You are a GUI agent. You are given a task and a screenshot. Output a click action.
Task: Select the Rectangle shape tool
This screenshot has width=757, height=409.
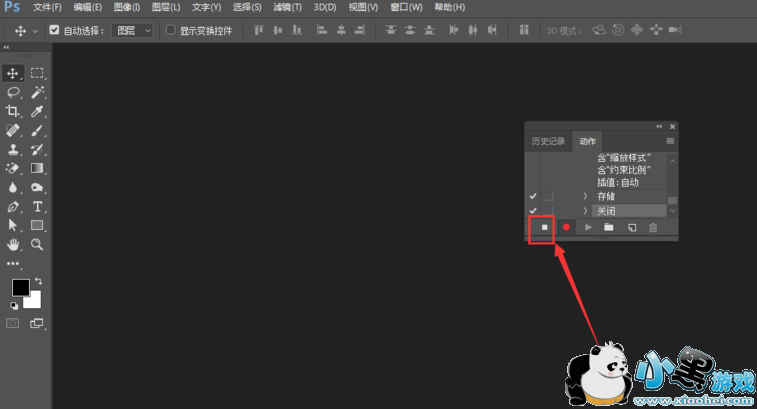(x=37, y=226)
